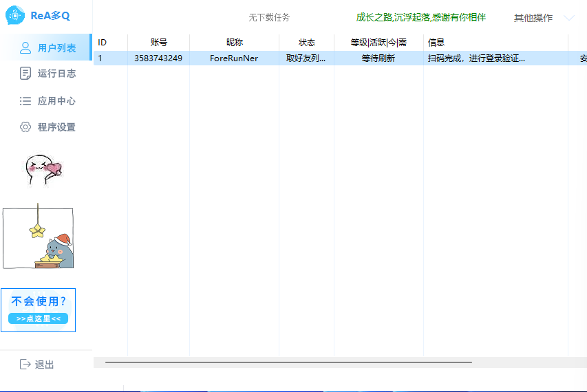This screenshot has width=587, height=392.
Task: Click the 无下载任务 status text
Action: point(269,18)
